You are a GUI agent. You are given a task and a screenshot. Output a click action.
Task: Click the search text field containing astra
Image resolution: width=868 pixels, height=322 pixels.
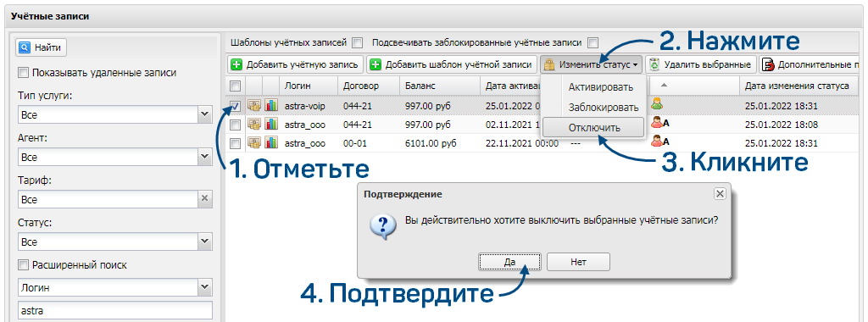tap(115, 311)
